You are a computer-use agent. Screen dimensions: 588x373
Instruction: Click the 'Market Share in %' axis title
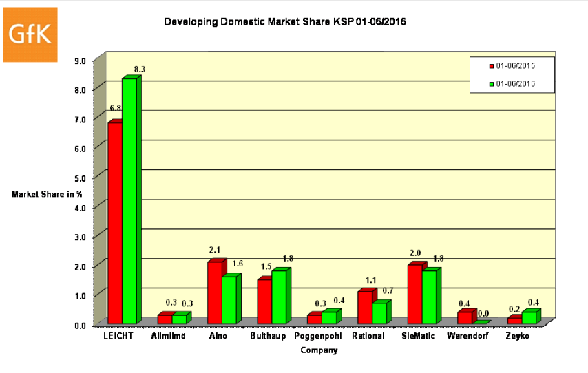point(47,194)
